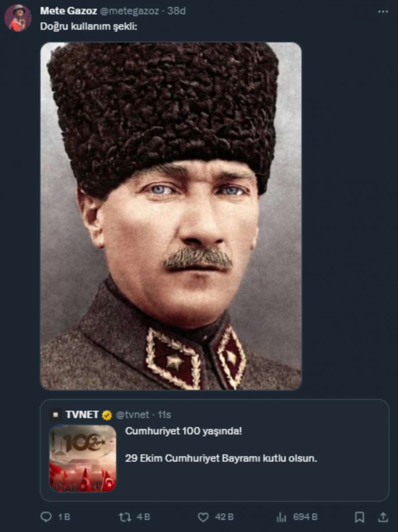Bookmark this tweet

click(360, 517)
